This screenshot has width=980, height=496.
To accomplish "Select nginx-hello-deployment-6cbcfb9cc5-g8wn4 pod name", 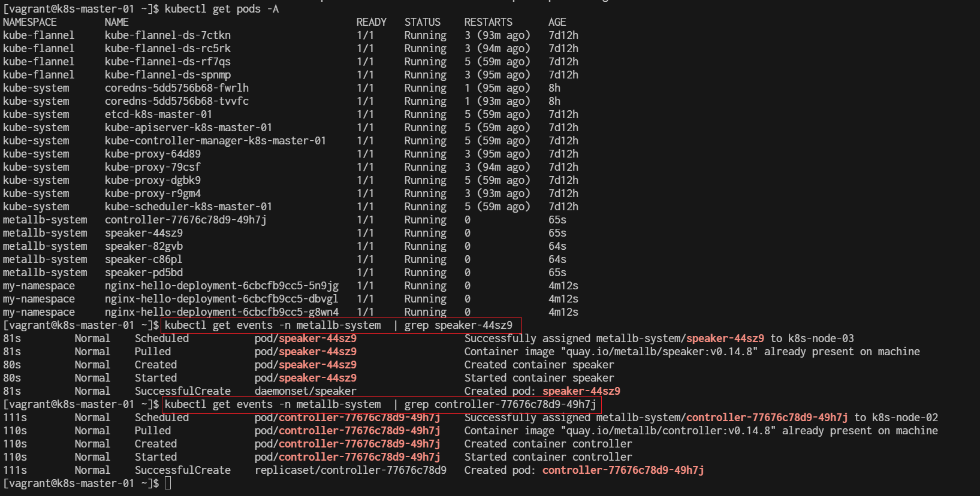I will pyautogui.click(x=222, y=312).
